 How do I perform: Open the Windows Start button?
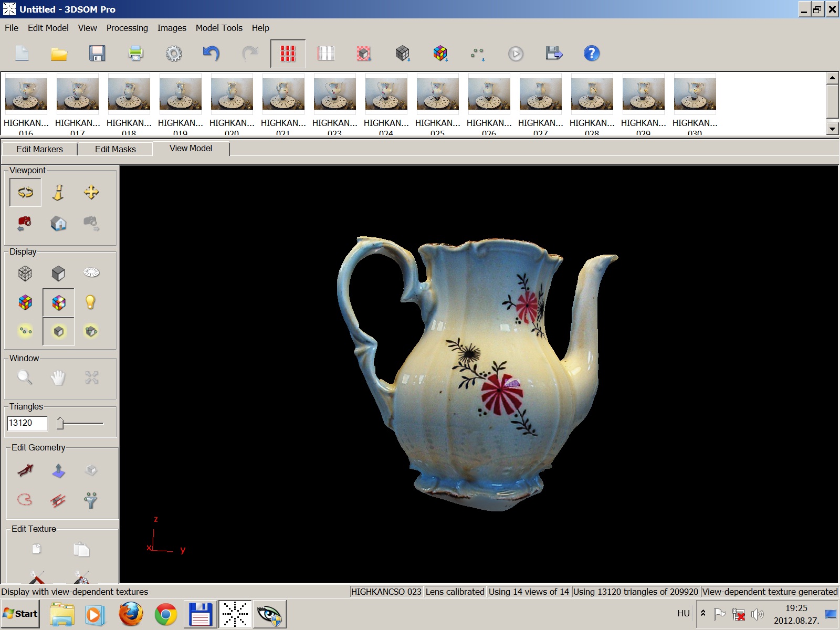tap(20, 614)
